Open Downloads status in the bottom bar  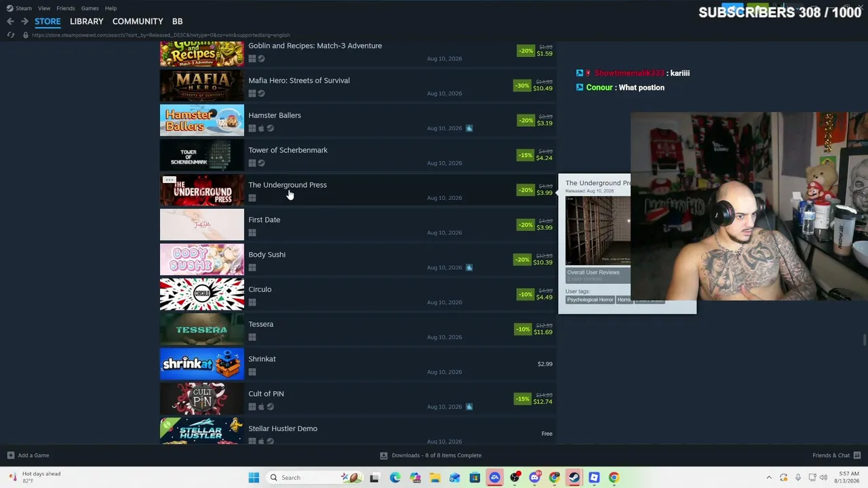click(x=431, y=455)
